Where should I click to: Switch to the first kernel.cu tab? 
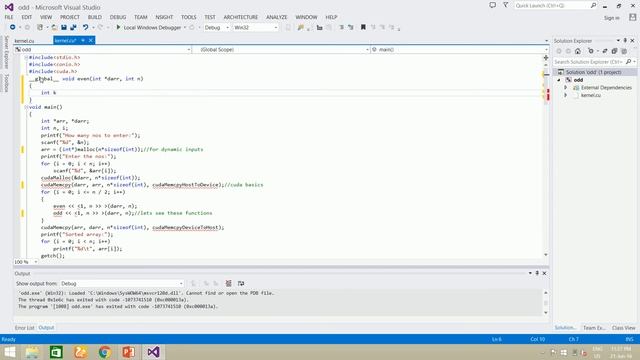click(x=24, y=41)
